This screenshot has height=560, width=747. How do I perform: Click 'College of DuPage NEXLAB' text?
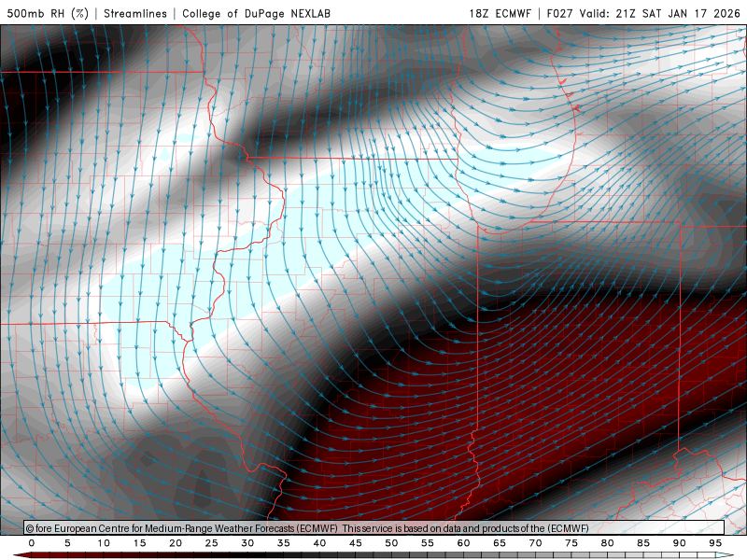click(x=256, y=13)
